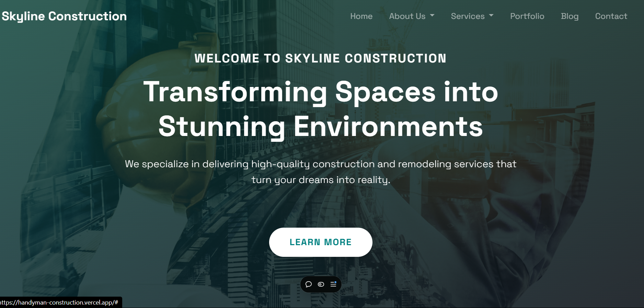Image resolution: width=644 pixels, height=308 pixels.
Task: Expand the About Us dropdown arrow
Action: (x=432, y=16)
